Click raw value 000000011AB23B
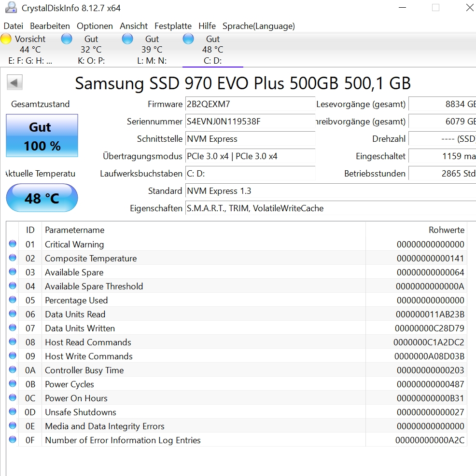 coord(430,314)
